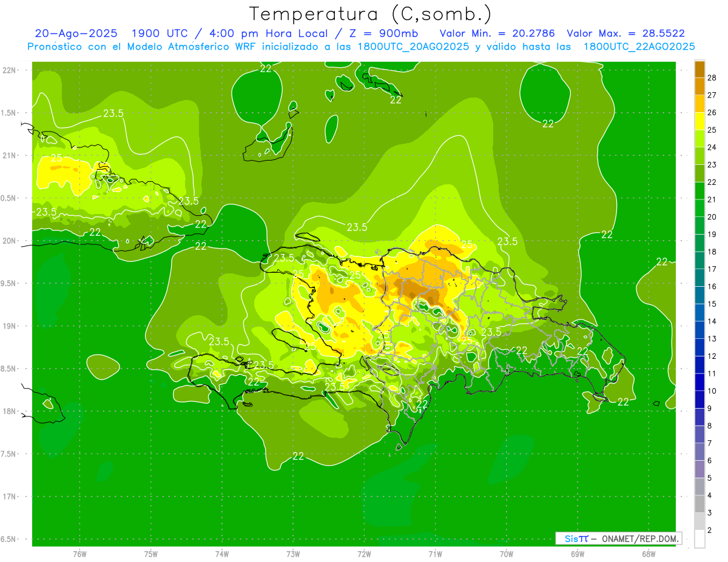The width and height of the screenshot is (728, 562).
Task: Click the '70W' longitude axis label
Action: pyautogui.click(x=507, y=554)
